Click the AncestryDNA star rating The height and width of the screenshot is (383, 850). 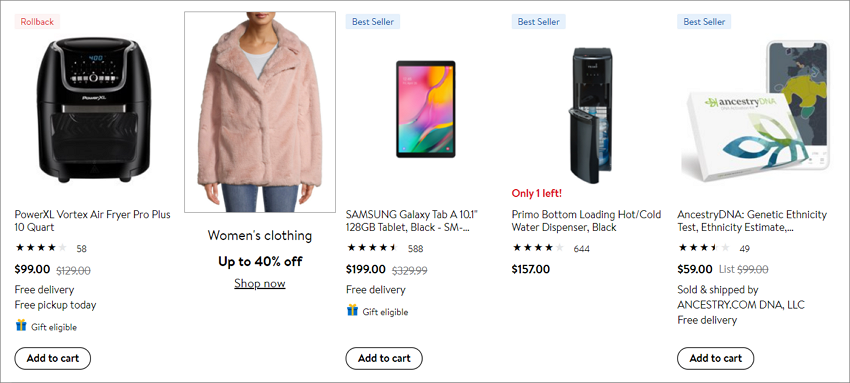[x=704, y=248]
